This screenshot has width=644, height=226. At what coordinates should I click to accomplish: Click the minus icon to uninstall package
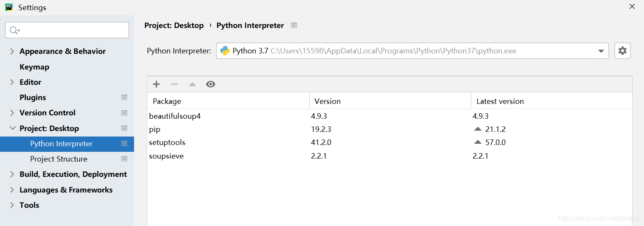tap(174, 84)
